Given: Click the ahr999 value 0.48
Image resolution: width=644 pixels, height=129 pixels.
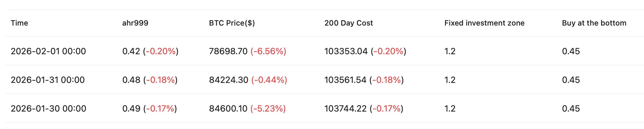Looking at the screenshot, I should 131,80.
